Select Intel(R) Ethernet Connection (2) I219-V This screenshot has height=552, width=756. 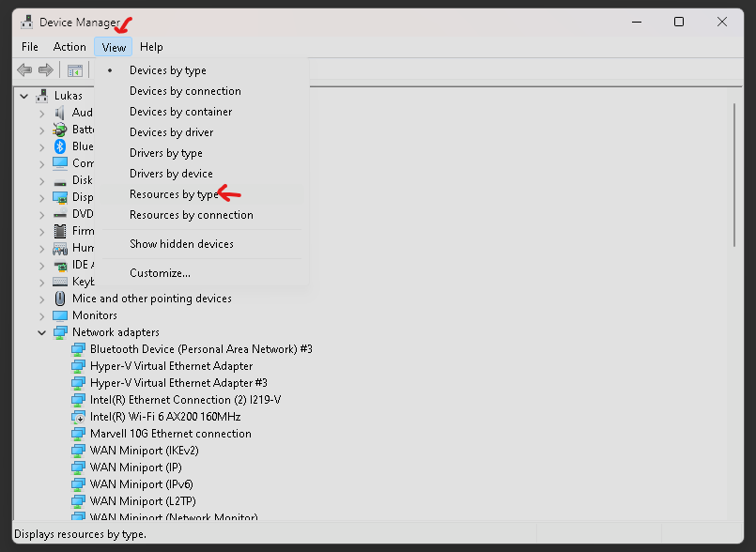click(185, 400)
